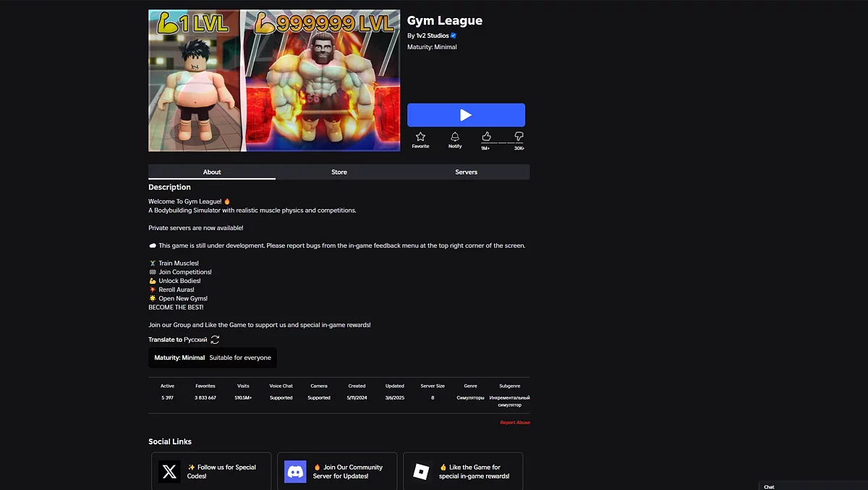This screenshot has height=490, width=868.
Task: Open the Servers tab
Action: [x=466, y=172]
